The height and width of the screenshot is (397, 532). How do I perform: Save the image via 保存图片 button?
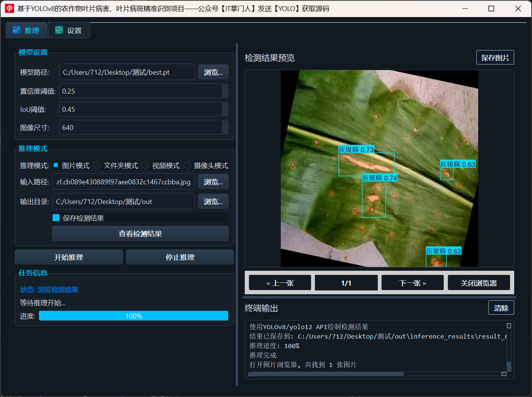(x=495, y=58)
